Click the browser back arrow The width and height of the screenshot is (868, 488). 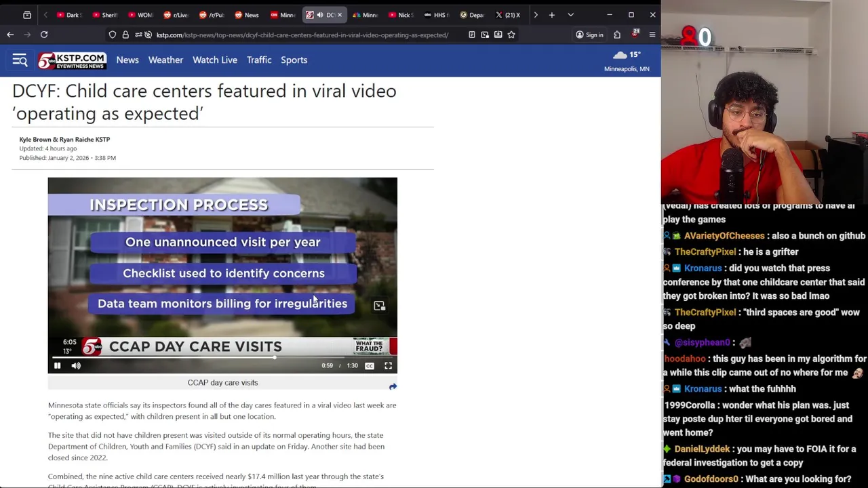pos(10,35)
